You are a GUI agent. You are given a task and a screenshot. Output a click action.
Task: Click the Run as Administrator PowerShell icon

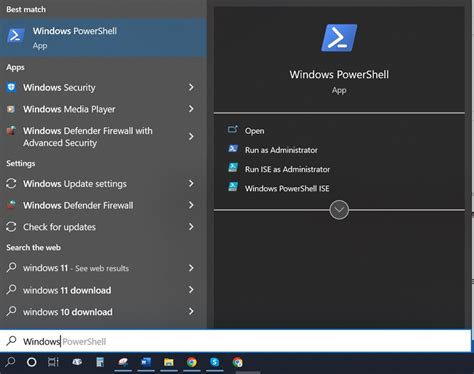coord(233,149)
